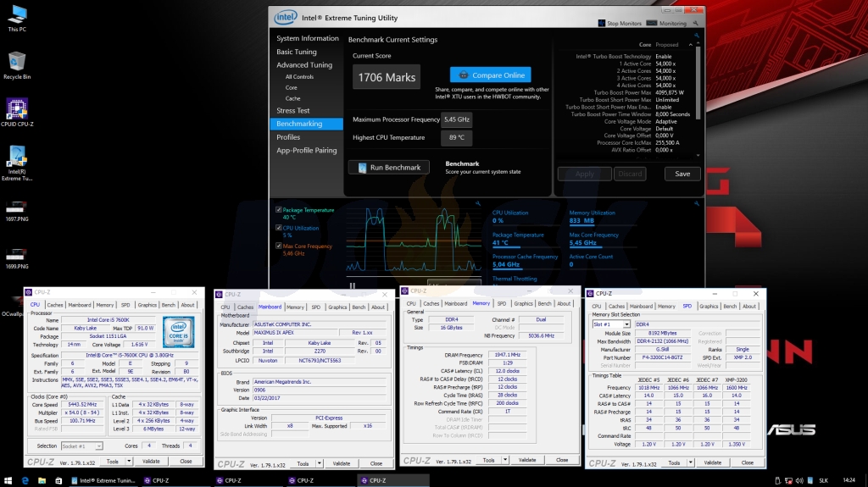Viewport: 868px width, 487px height.
Task: Click the 1706 Marks score box
Action: 387,77
